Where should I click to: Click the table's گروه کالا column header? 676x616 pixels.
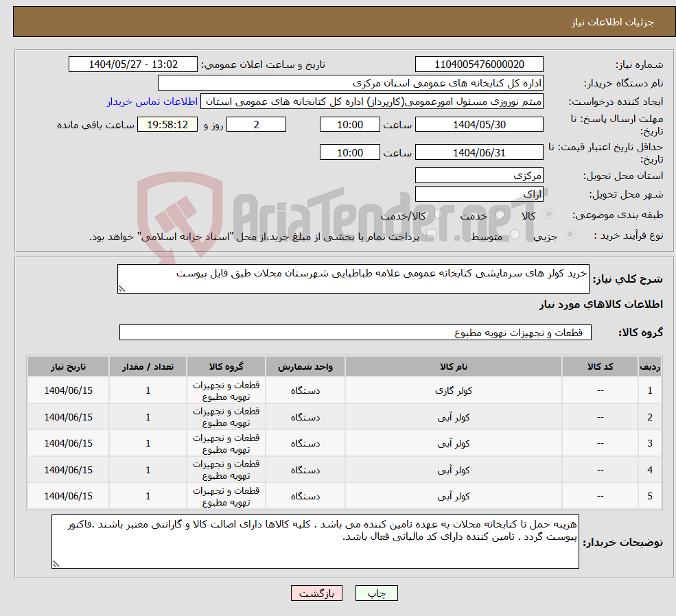point(226,366)
